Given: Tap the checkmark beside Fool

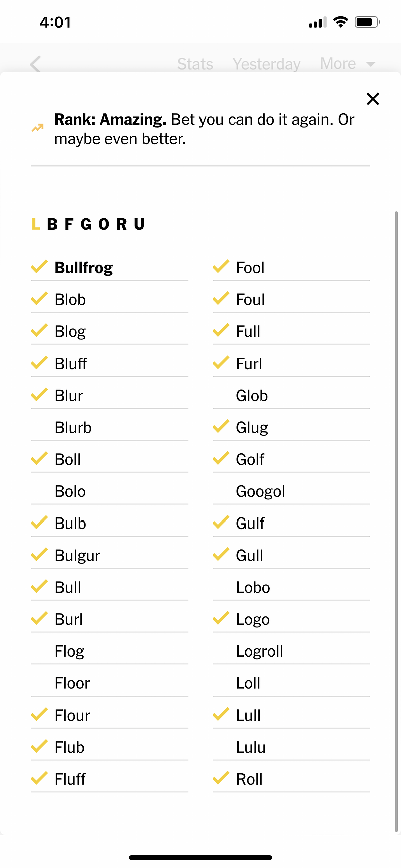Looking at the screenshot, I should click(221, 267).
